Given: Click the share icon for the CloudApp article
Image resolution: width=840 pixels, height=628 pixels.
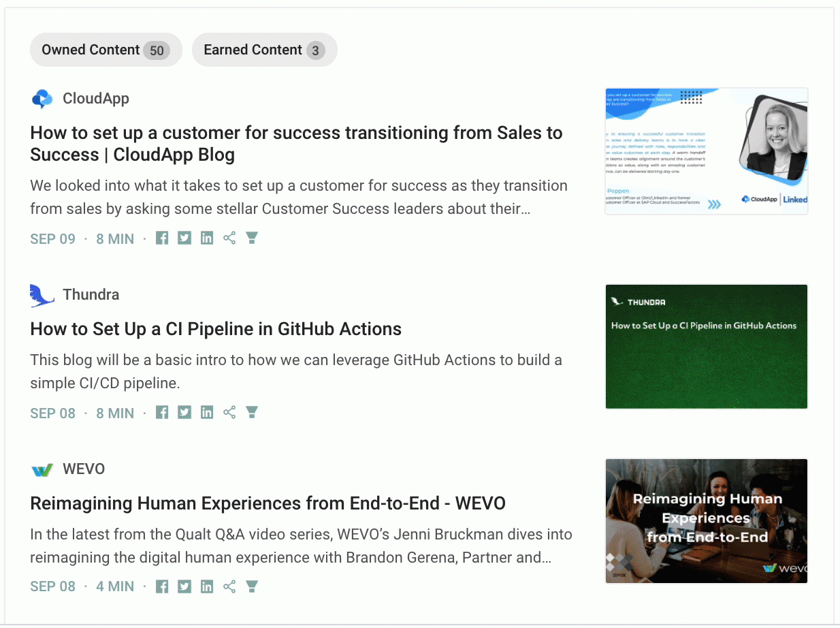Looking at the screenshot, I should (x=229, y=238).
